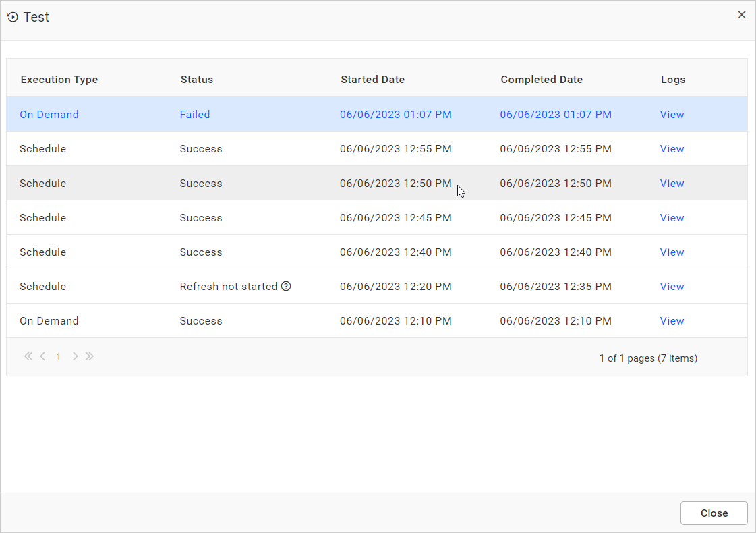
Task: Click the Status column header
Action: (x=197, y=80)
